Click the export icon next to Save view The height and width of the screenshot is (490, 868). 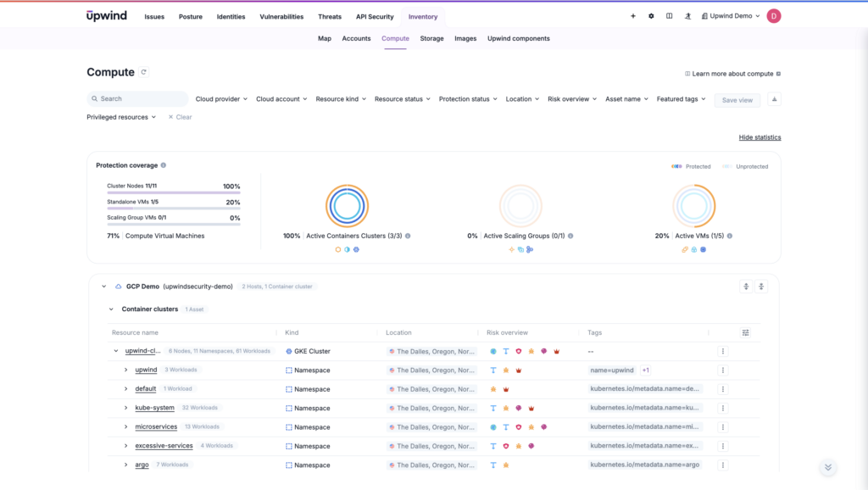(775, 99)
